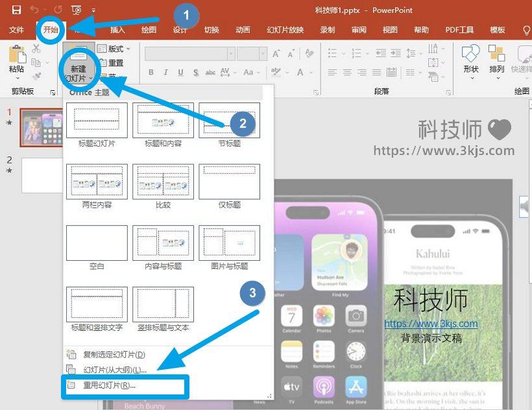
Task: Select slide 1 thumbnail in panel
Action: (x=42, y=128)
